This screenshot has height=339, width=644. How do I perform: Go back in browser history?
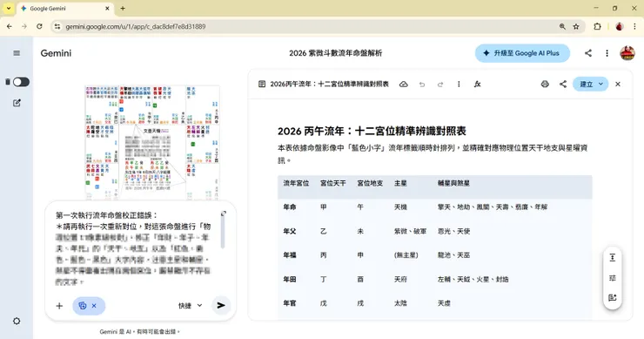9,26
